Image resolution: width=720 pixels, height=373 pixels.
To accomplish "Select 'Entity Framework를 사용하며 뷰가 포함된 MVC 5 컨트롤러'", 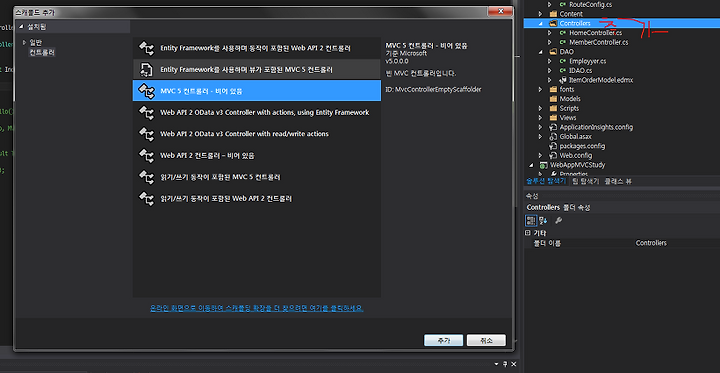I will (257, 69).
